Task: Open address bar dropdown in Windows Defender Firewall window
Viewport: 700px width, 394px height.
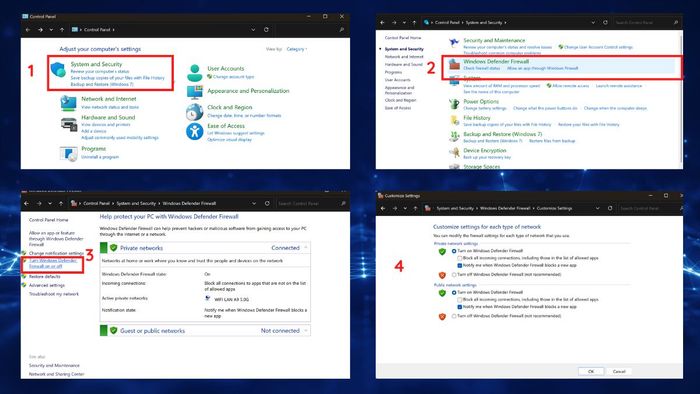Action: coord(254,203)
